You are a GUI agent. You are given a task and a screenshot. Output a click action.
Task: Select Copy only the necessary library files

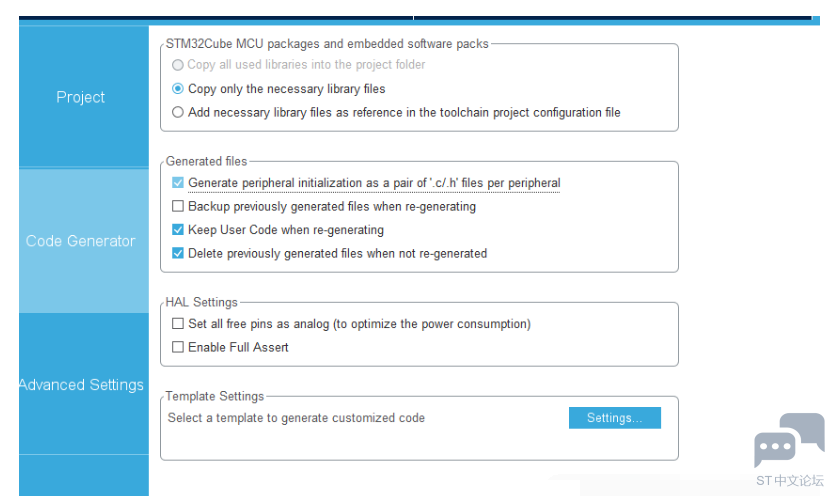tap(178, 89)
